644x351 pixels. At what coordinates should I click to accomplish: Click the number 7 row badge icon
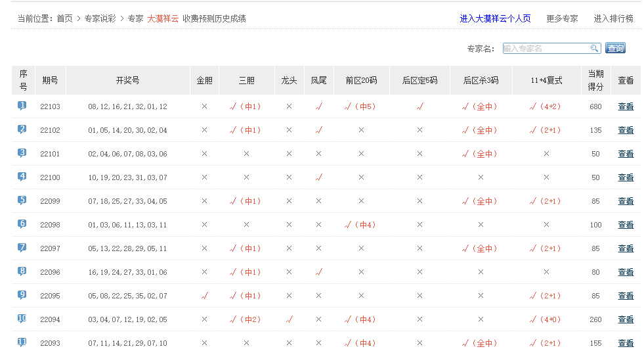[22, 248]
